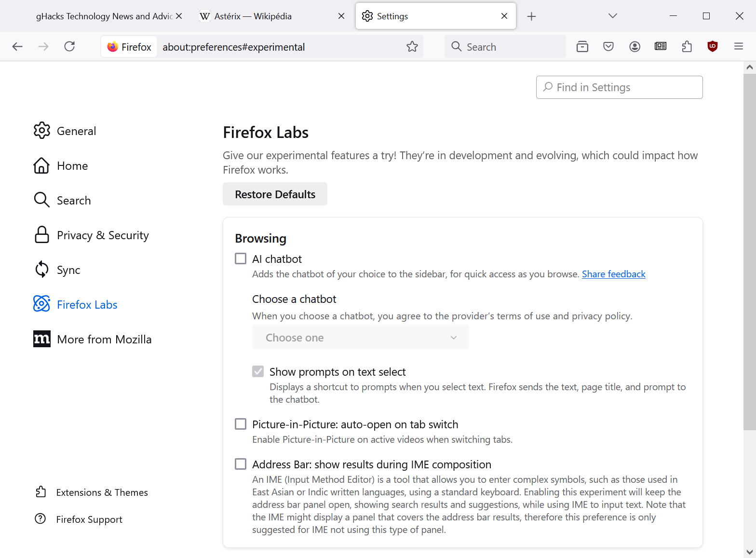This screenshot has height=558, width=756.
Task: Open the hamburger application menu
Action: [x=738, y=46]
